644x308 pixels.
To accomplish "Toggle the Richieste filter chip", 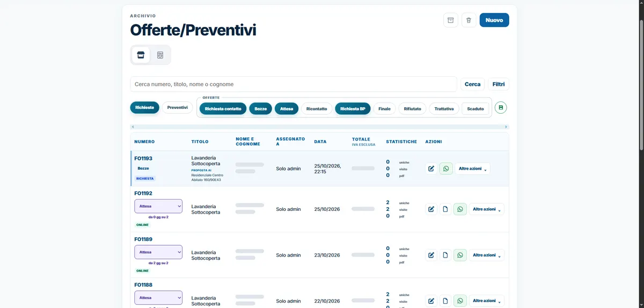I will (x=144, y=107).
